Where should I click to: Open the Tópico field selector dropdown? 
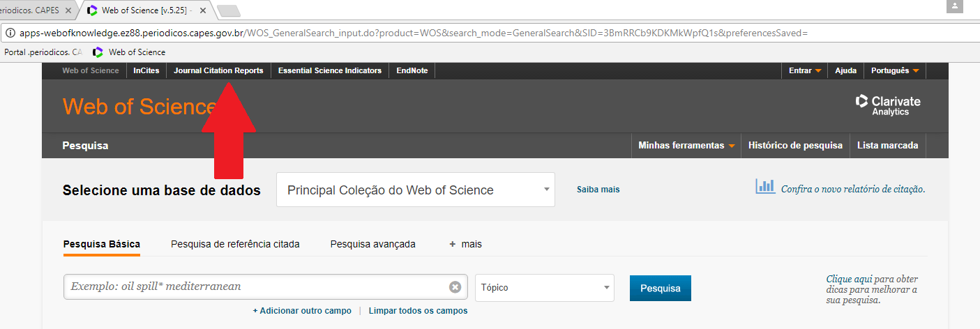[545, 288]
